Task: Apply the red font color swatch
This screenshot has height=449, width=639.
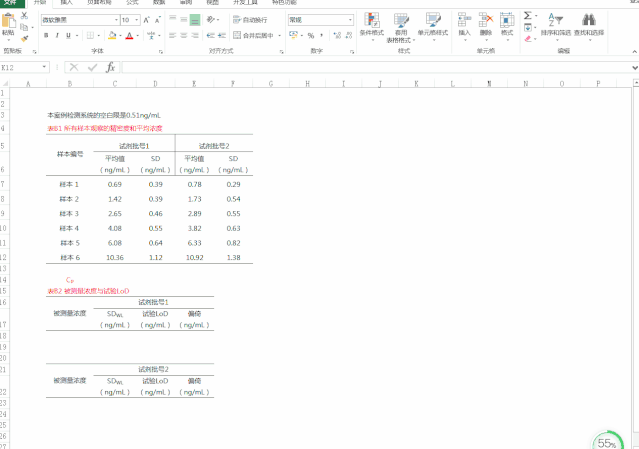Action: (x=129, y=35)
